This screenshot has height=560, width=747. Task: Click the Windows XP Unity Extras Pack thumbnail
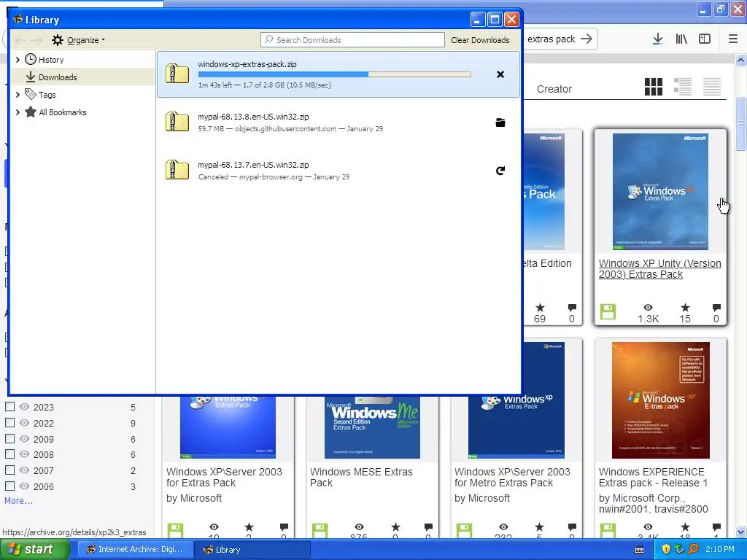pyautogui.click(x=660, y=192)
